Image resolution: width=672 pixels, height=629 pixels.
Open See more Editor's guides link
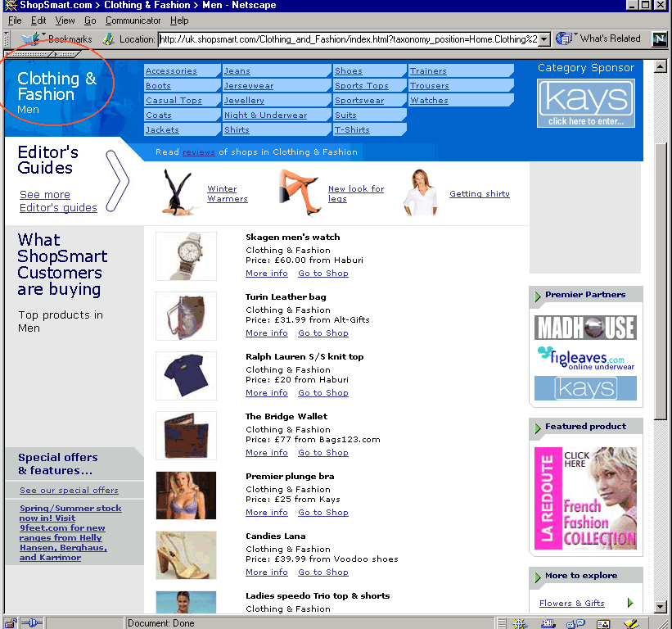58,201
